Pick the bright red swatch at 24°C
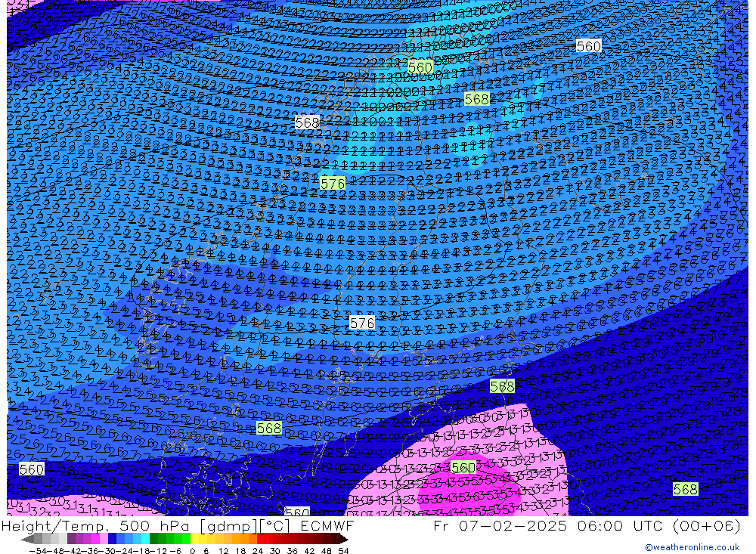Screen dimensions: 756x554 (261, 540)
